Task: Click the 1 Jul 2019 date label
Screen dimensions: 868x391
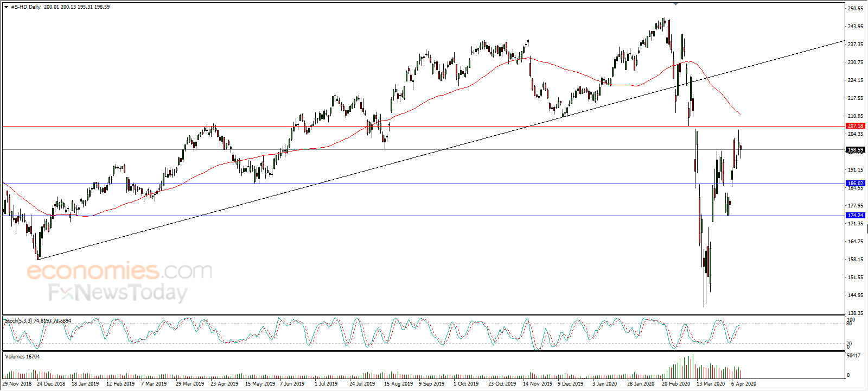Action: (x=326, y=383)
